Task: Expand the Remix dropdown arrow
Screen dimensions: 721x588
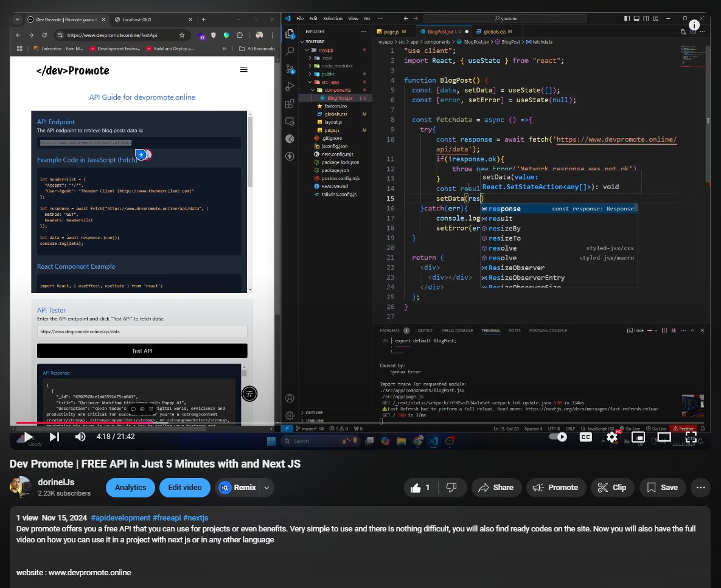Action: coord(266,488)
